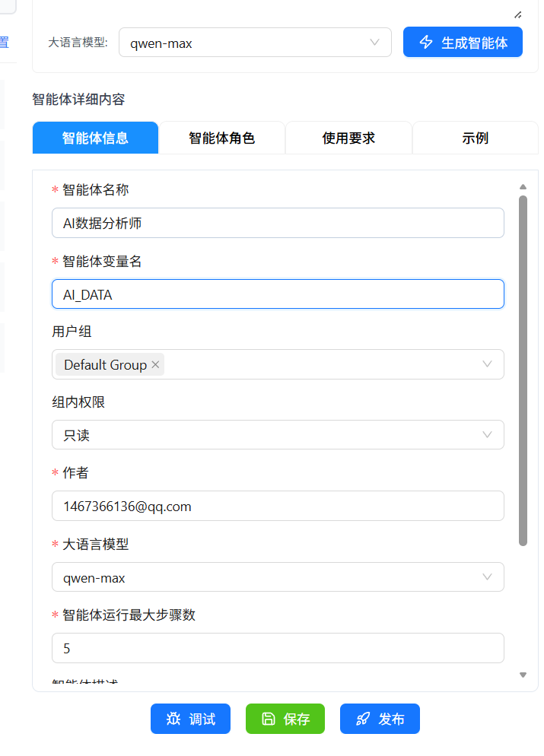Click the 用户组 label
Viewport: 544px width, 756px height.
point(72,332)
